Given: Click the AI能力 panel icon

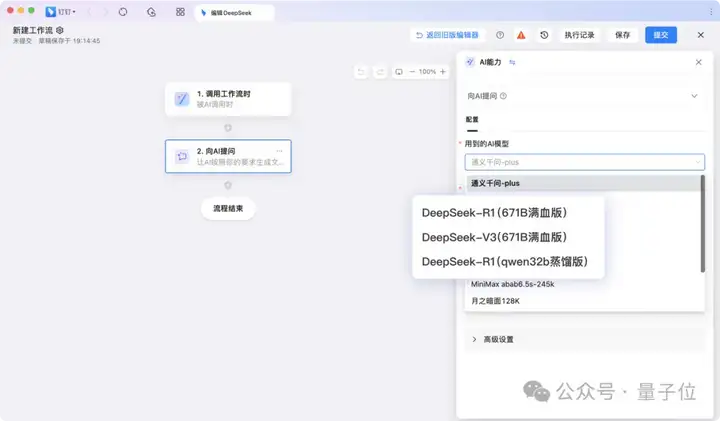Looking at the screenshot, I should pyautogui.click(x=470, y=62).
